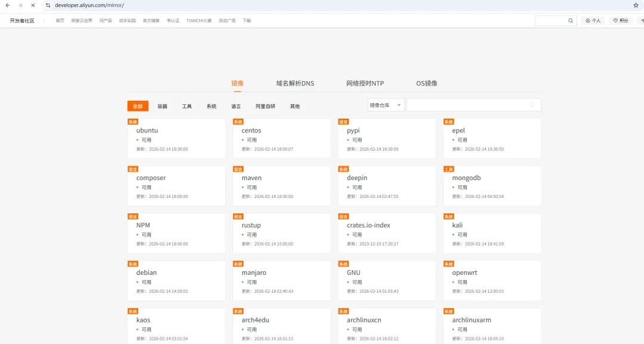Open the centos mirror card

point(281,138)
